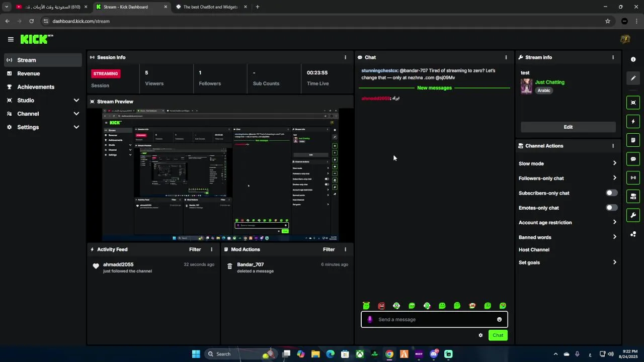Click the pencil edit icon in right toolbar
This screenshot has width=644, height=362.
click(x=633, y=78)
